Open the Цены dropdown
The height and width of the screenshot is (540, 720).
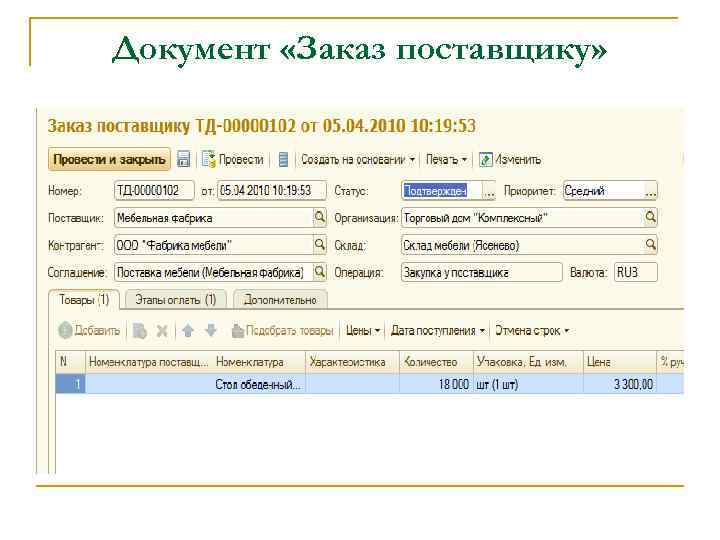click(x=363, y=331)
